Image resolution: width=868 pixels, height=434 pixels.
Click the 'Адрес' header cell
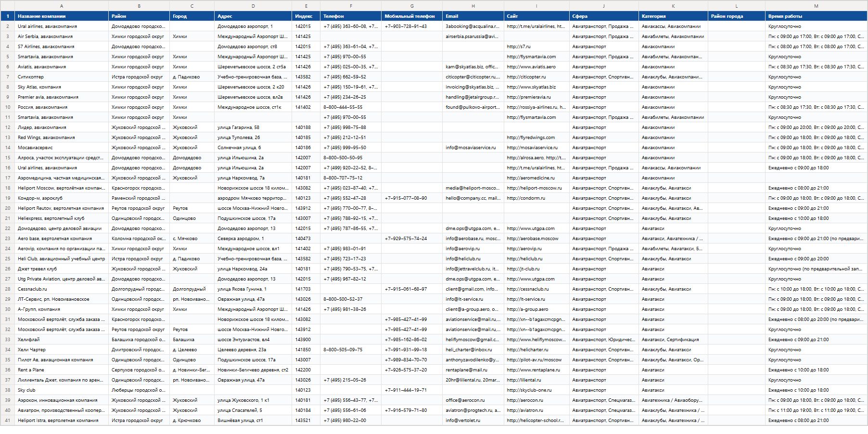click(x=253, y=16)
